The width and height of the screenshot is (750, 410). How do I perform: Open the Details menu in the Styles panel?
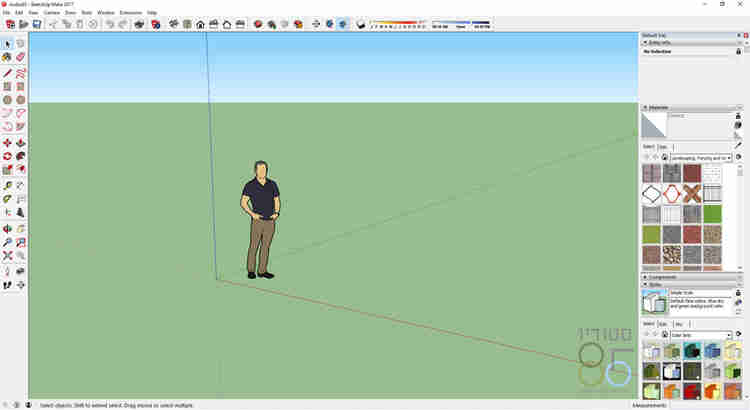(739, 334)
